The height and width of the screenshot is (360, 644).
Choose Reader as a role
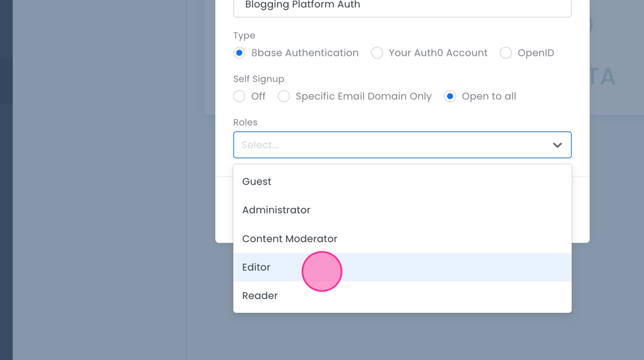pyautogui.click(x=260, y=295)
